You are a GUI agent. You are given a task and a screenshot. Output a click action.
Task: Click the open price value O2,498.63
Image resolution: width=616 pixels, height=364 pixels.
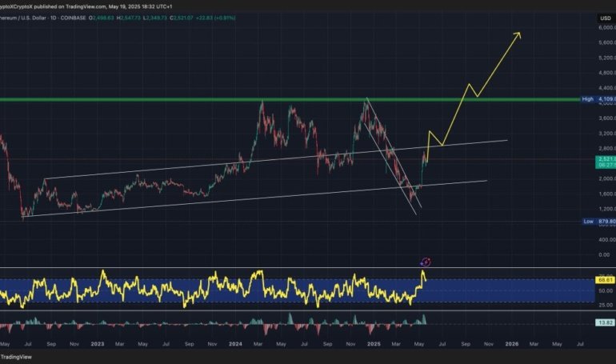(x=102, y=18)
